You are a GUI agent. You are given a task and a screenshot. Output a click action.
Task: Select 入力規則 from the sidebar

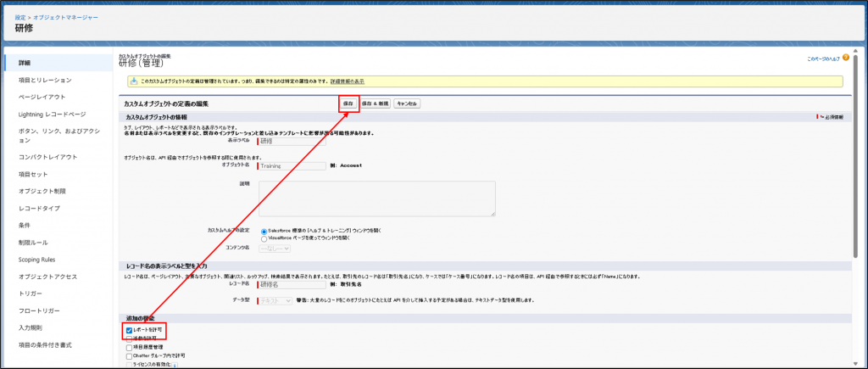tap(35, 327)
